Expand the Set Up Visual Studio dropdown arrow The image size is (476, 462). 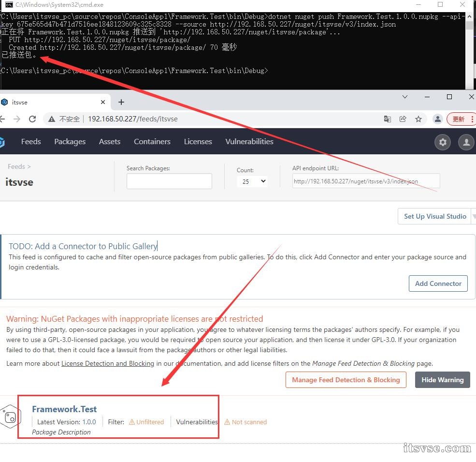473,216
